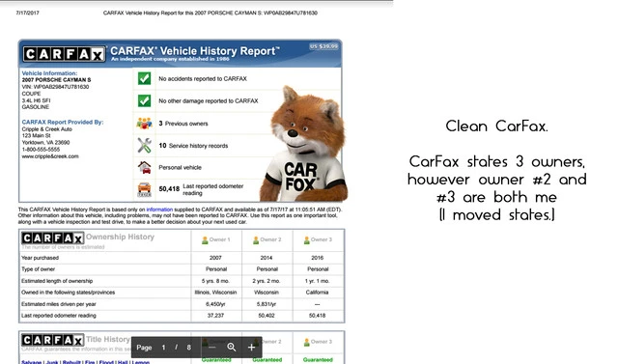The height and width of the screenshot is (364, 618).
Task: Click 'Estimated miles driven per year' row label
Action: pyautogui.click(x=59, y=304)
